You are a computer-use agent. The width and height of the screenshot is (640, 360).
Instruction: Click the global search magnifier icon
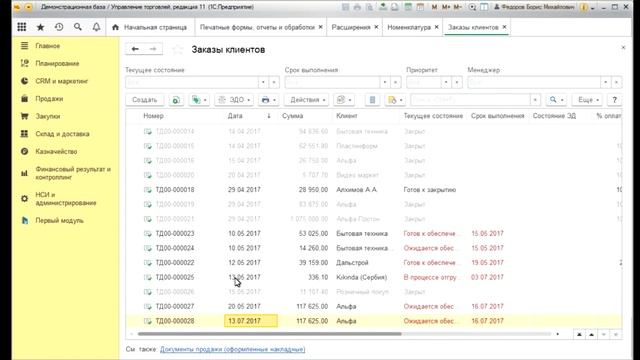78,27
